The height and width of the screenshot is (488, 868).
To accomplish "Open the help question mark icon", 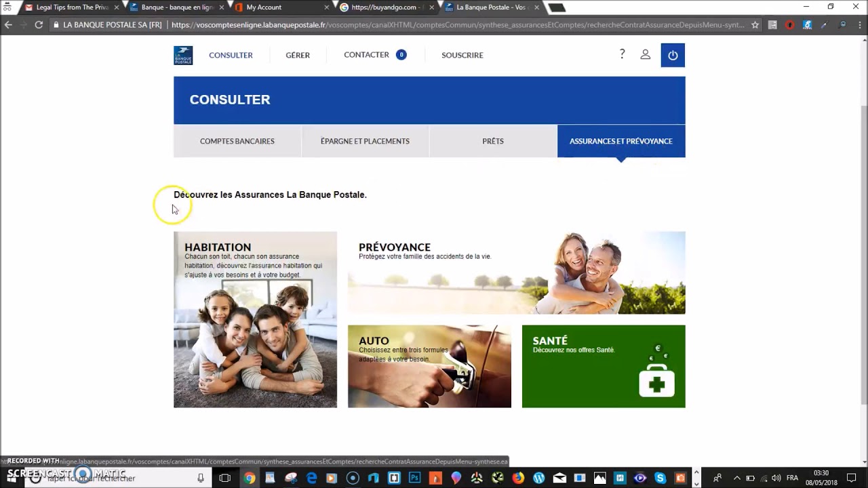I will tap(622, 54).
